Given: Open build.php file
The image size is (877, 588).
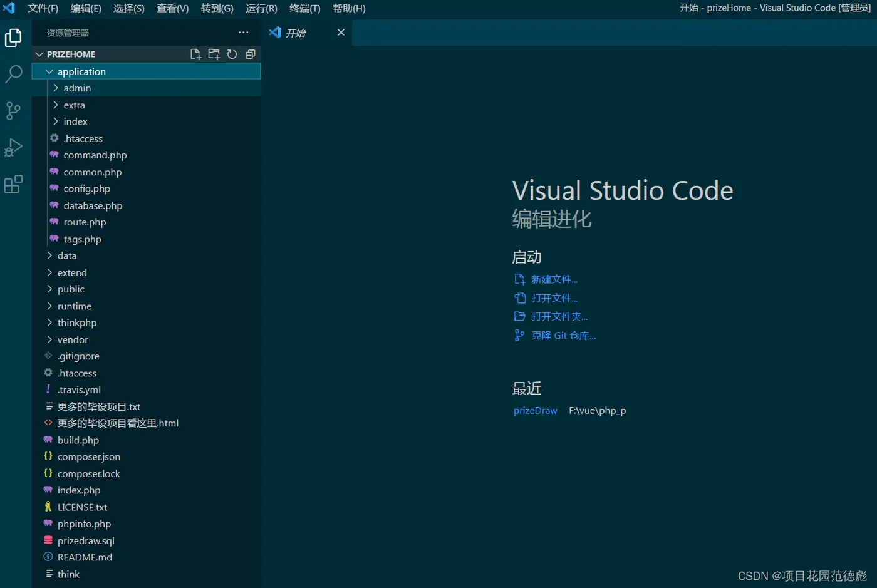Looking at the screenshot, I should point(146,440).
